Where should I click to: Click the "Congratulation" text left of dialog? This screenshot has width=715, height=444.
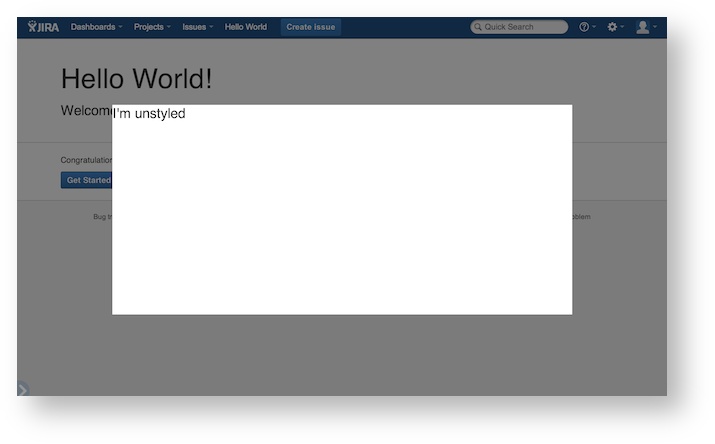coord(86,160)
